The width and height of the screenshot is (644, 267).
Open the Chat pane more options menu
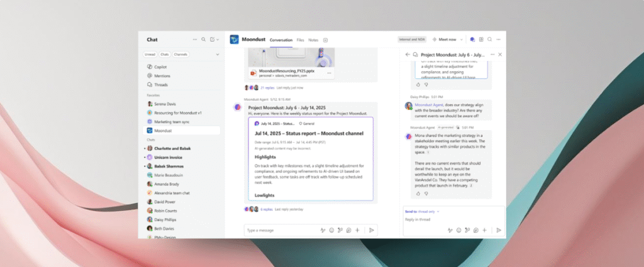pyautogui.click(x=195, y=40)
